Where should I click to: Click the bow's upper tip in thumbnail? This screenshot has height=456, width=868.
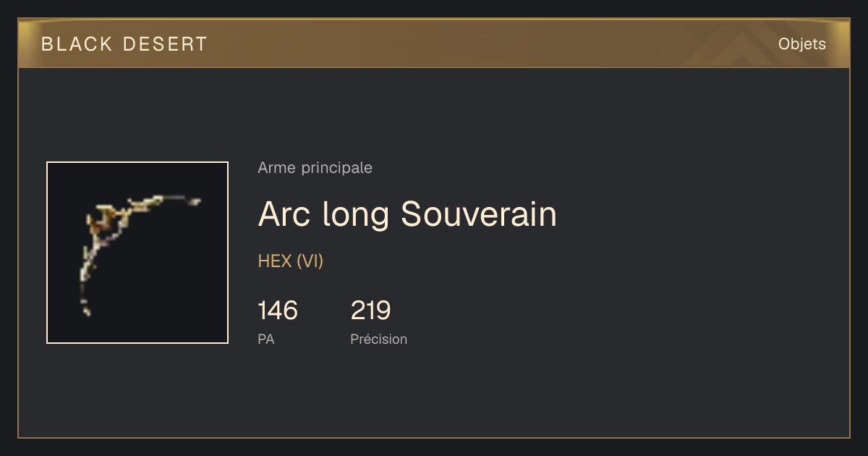point(194,201)
